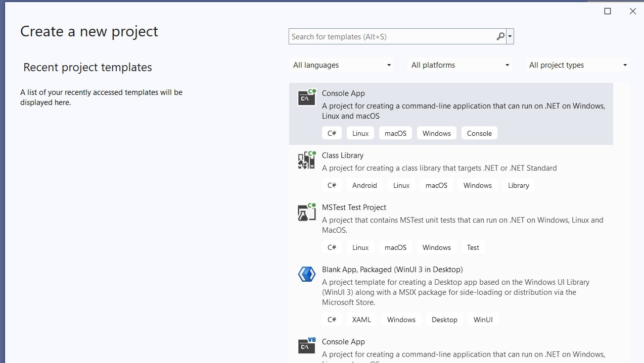Close the Create a new project dialog
Screen dimensions: 644x363
tap(632, 11)
